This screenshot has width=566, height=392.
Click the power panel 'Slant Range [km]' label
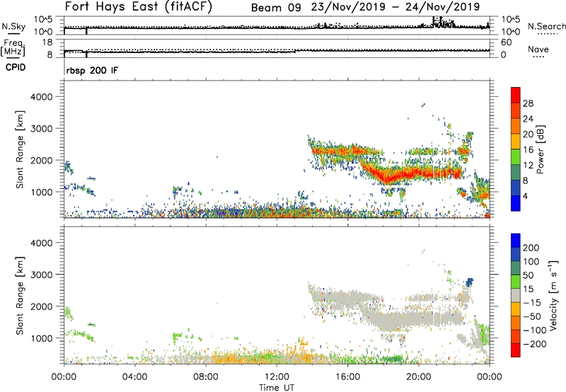coord(20,149)
